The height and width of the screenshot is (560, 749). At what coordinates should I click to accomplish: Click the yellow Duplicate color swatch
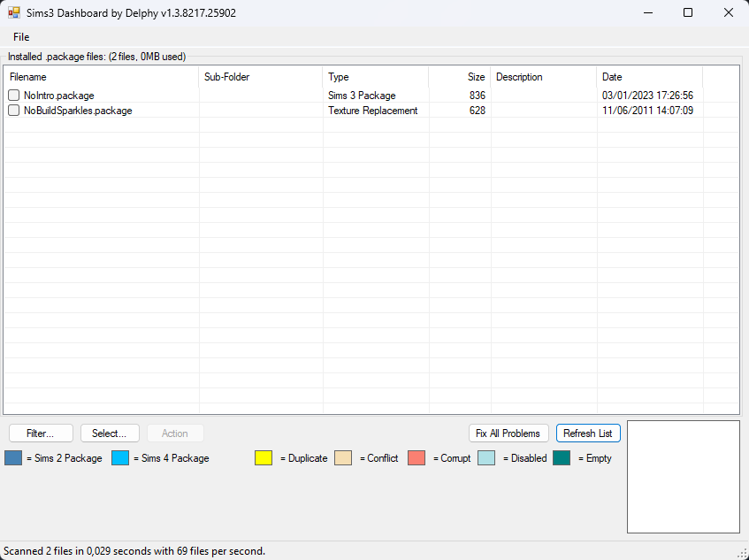pyautogui.click(x=264, y=457)
